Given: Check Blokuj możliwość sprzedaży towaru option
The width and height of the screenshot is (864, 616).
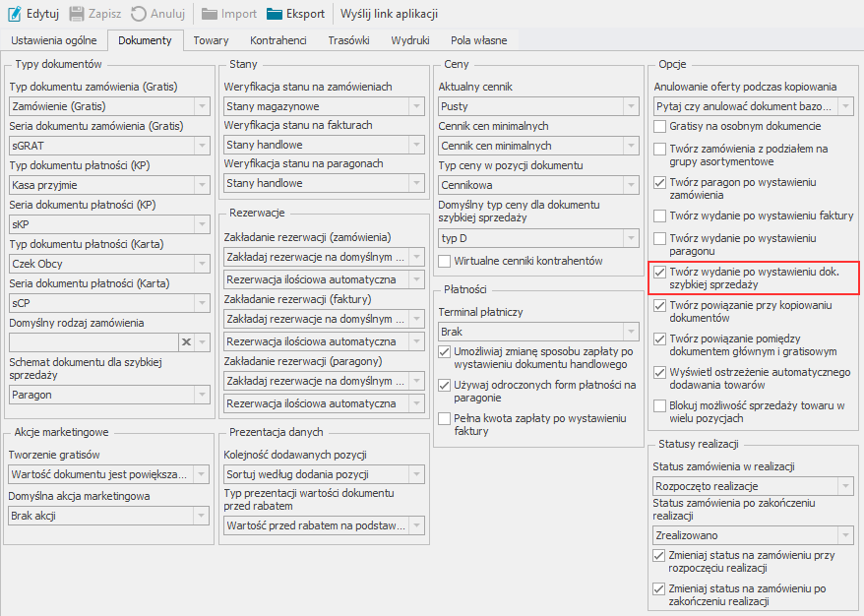Looking at the screenshot, I should click(660, 406).
